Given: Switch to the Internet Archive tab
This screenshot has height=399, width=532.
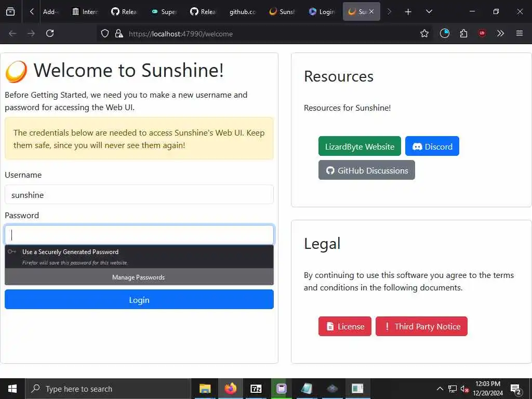Looking at the screenshot, I should pyautogui.click(x=85, y=11).
